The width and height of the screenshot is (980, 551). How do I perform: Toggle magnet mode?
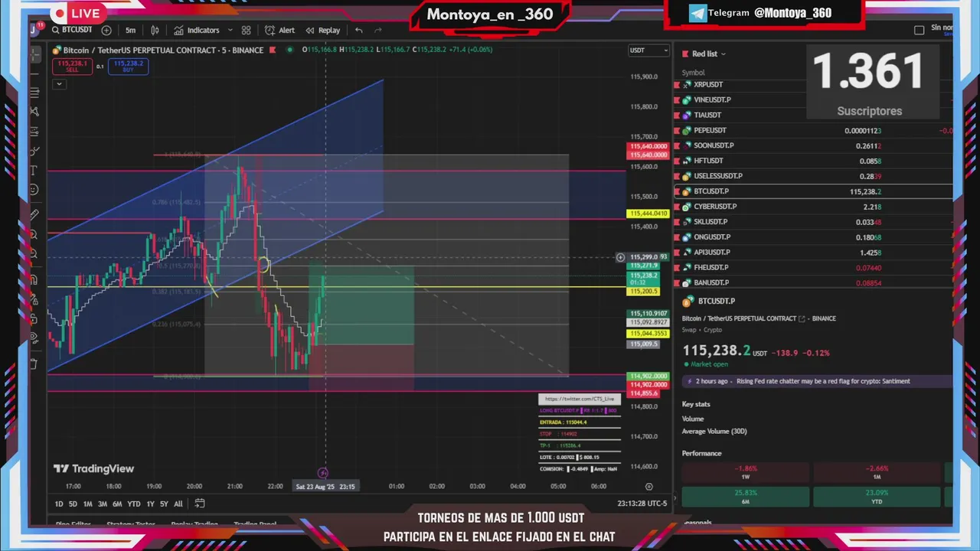[34, 279]
